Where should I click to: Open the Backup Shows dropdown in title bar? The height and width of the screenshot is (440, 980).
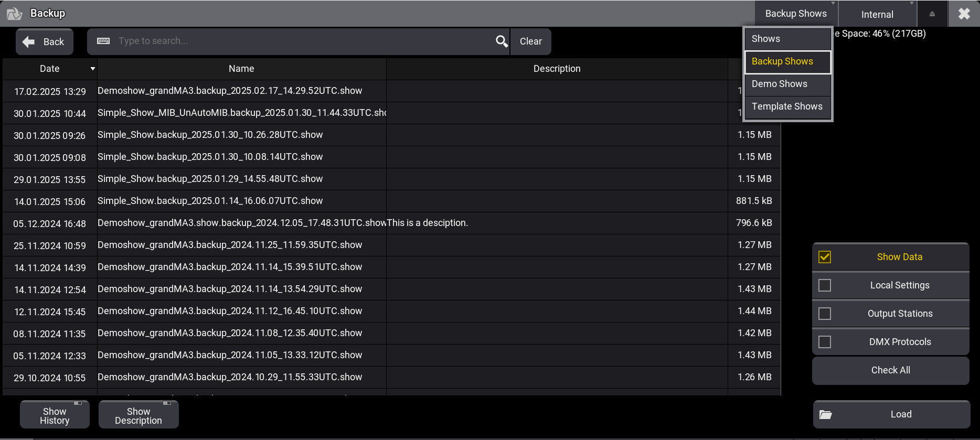pos(796,14)
